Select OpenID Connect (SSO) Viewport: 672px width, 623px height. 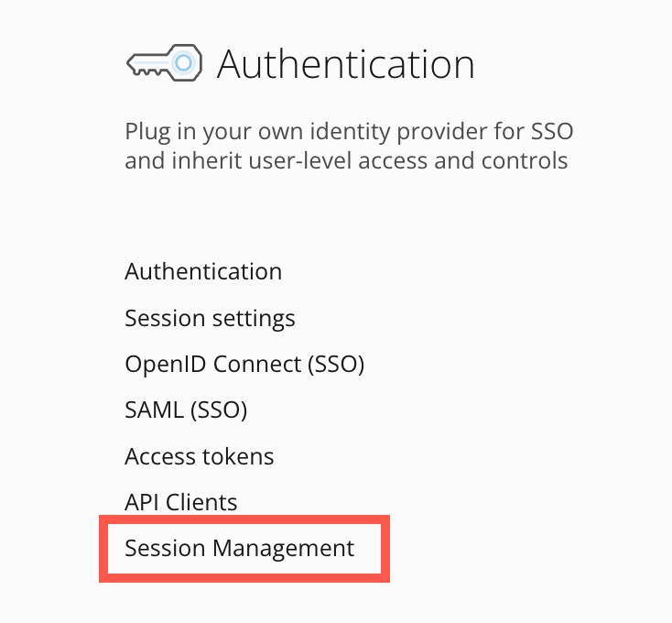click(244, 365)
